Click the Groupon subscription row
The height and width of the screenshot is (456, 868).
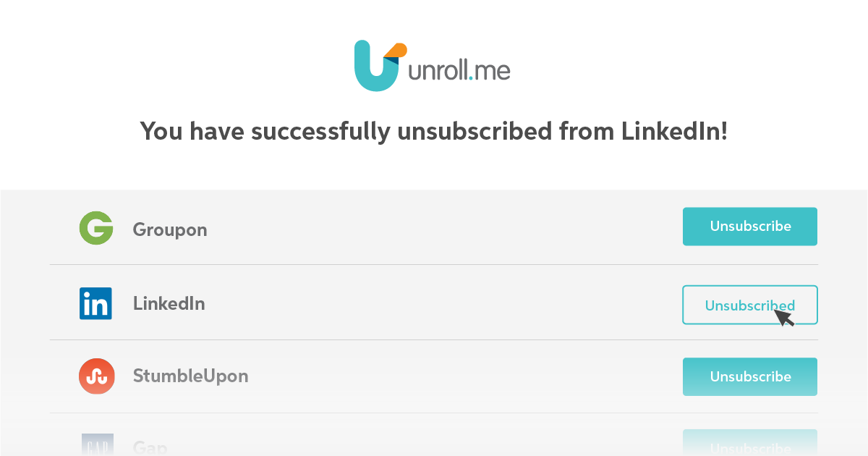434,227
